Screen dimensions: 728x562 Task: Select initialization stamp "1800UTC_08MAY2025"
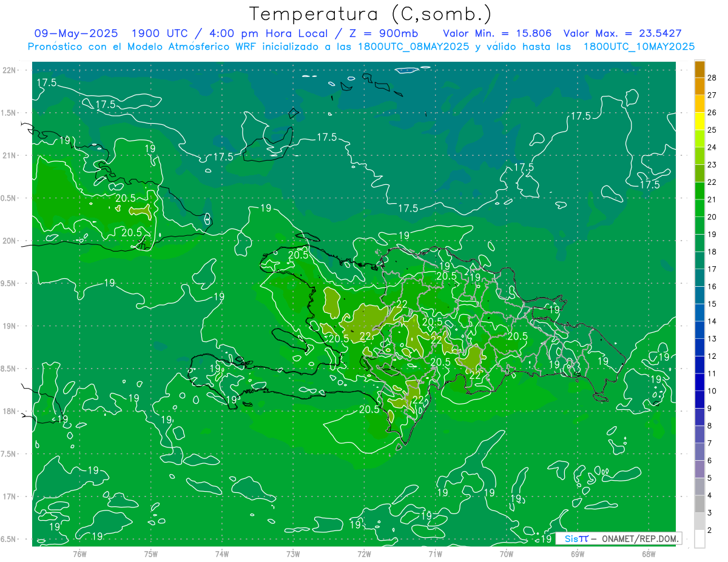click(x=414, y=47)
